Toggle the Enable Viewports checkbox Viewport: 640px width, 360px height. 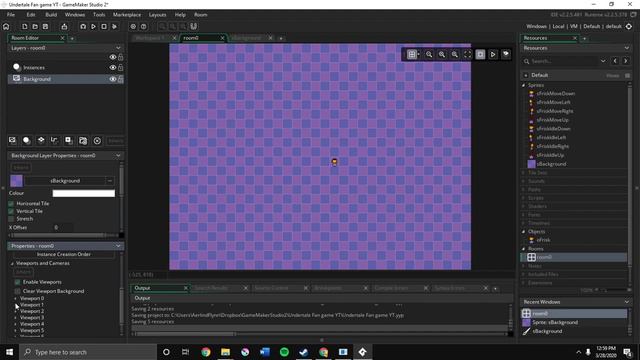click(17, 282)
